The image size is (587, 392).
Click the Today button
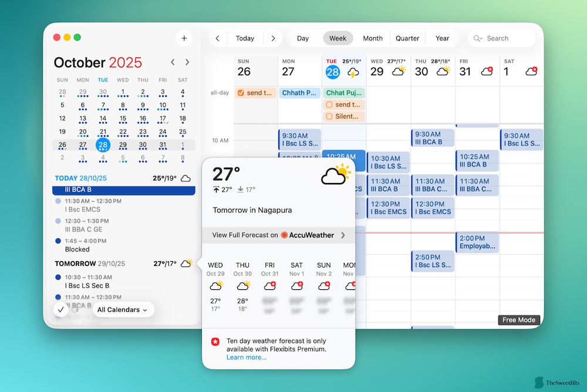point(245,38)
